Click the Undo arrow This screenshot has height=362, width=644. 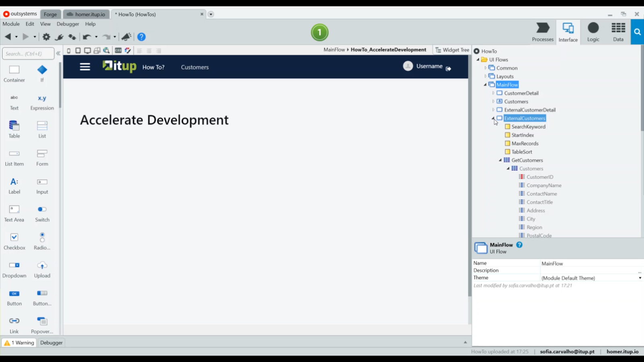tap(87, 37)
